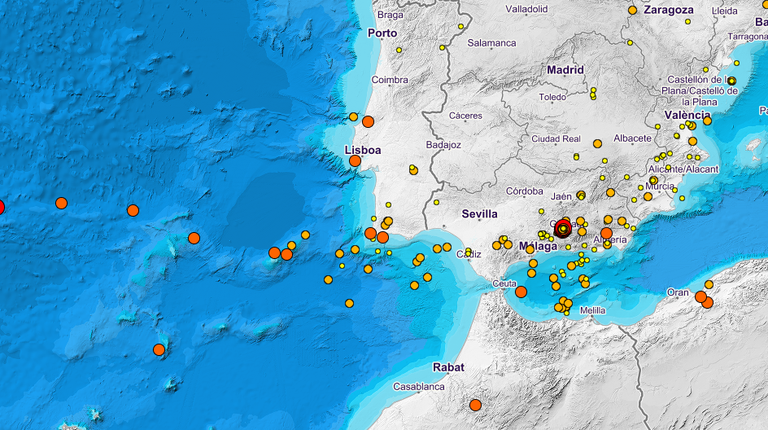The image size is (768, 430).
Task: Click the red marker at left map edge
Action: [0, 207]
